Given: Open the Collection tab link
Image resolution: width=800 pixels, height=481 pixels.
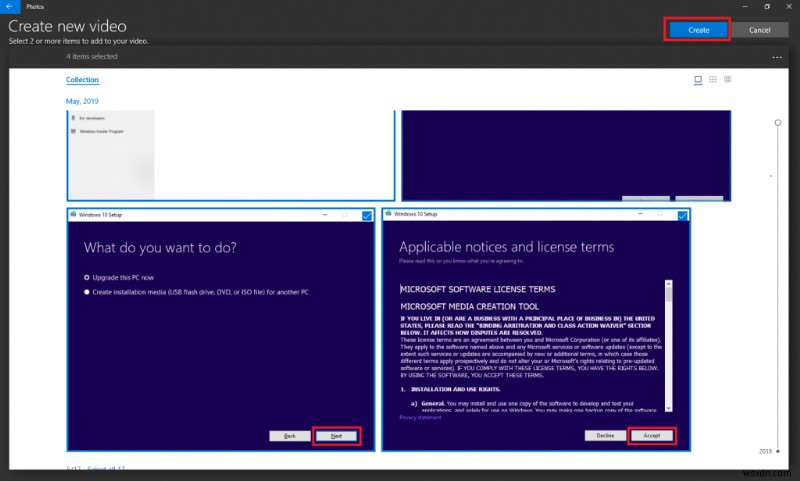Looking at the screenshot, I should [82, 80].
